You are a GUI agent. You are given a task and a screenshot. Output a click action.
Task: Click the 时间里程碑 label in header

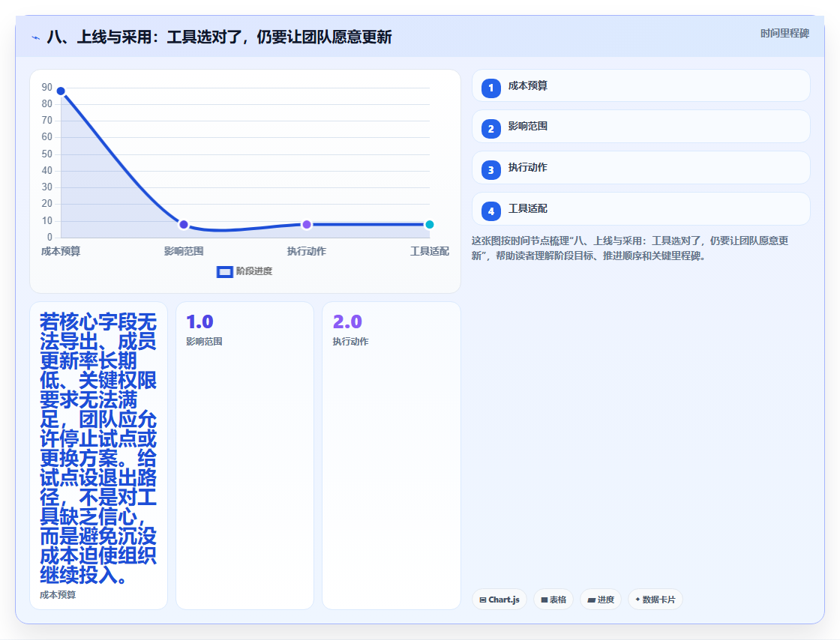784,34
